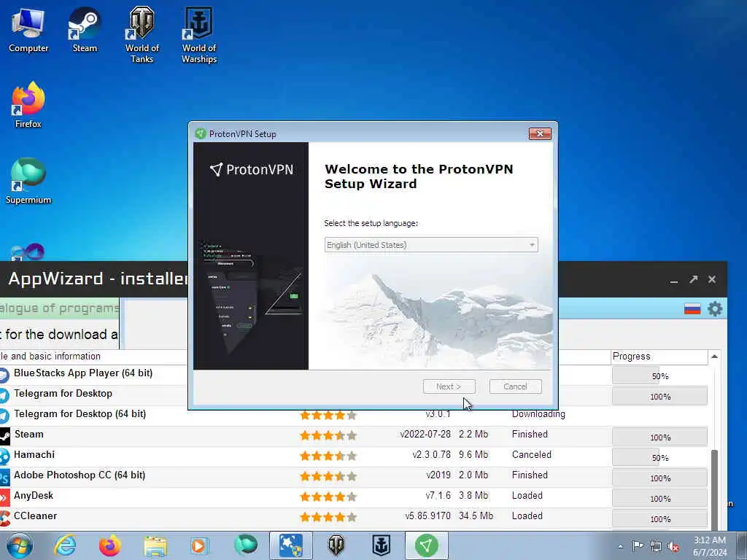Click Cancel in ProtonVPN setup

click(516, 386)
